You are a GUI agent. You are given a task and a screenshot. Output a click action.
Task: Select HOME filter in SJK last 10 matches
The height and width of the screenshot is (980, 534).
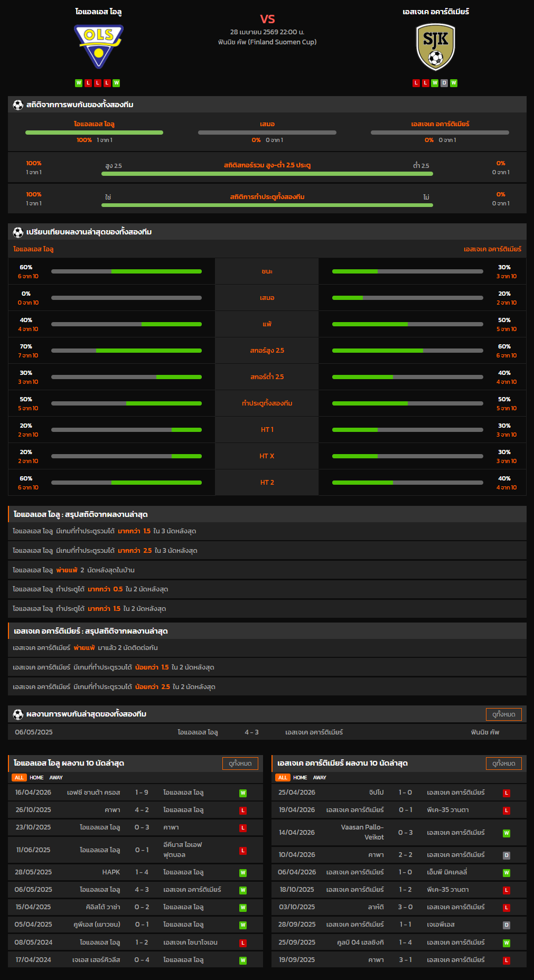click(300, 777)
